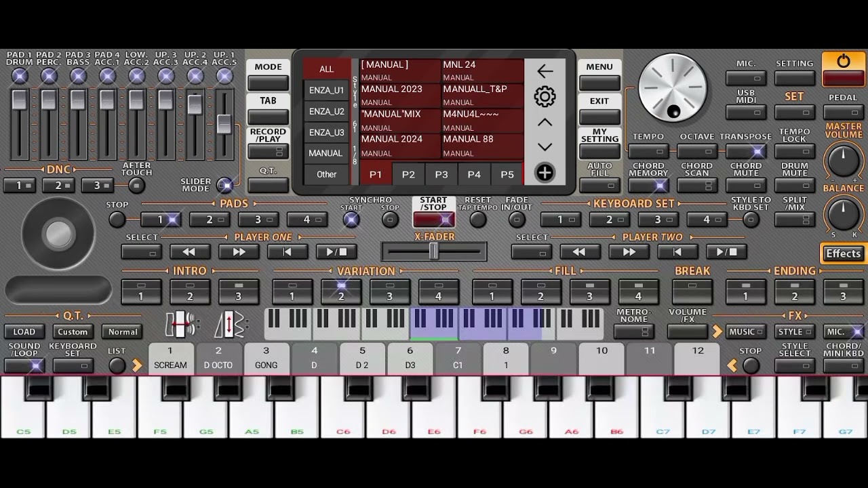Switch to page P4
Screen dimensions: 868x488
tap(474, 174)
